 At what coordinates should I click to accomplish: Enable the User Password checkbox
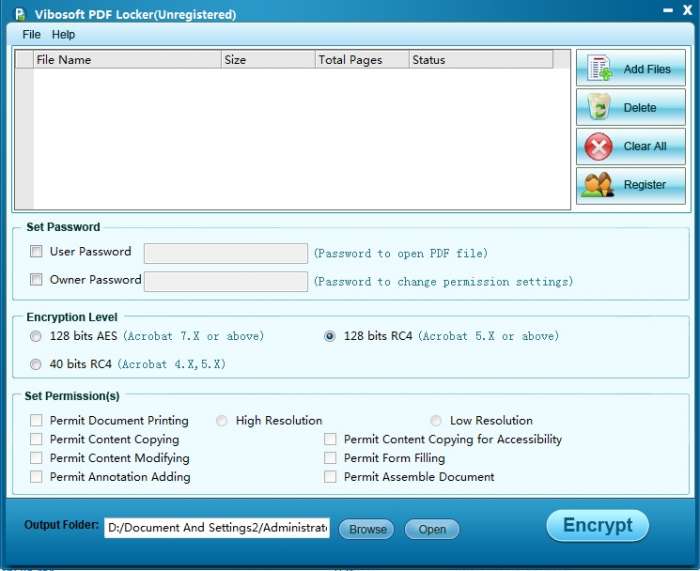click(36, 251)
